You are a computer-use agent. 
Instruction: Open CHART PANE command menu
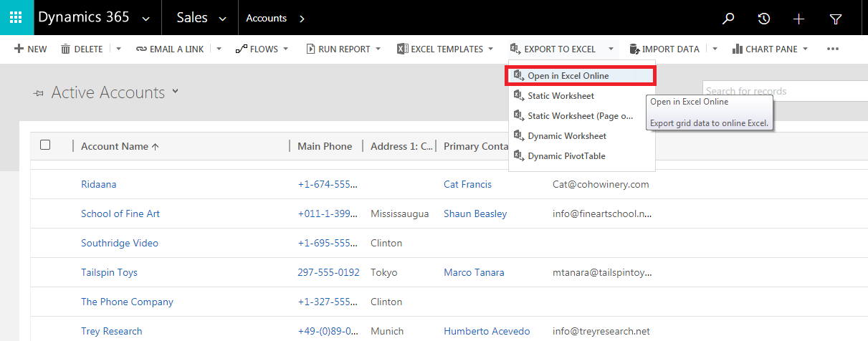[x=771, y=49]
